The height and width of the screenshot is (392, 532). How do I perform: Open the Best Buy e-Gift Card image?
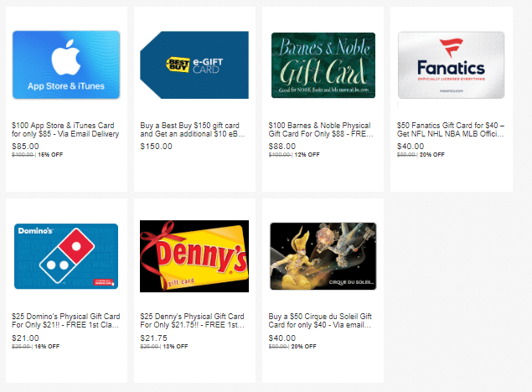tap(194, 64)
